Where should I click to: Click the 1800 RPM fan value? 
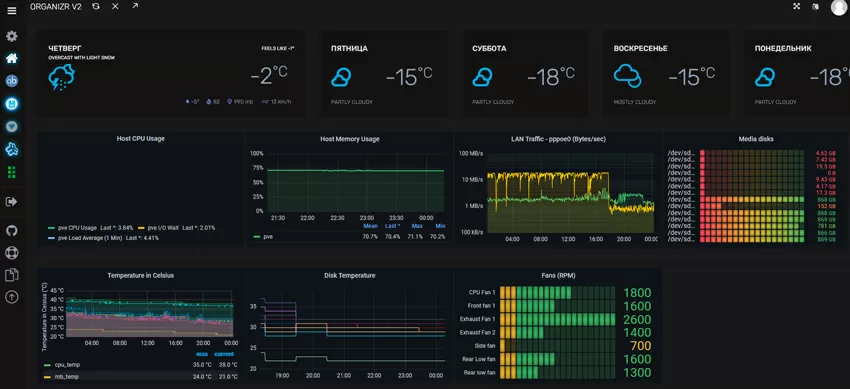[x=637, y=293]
